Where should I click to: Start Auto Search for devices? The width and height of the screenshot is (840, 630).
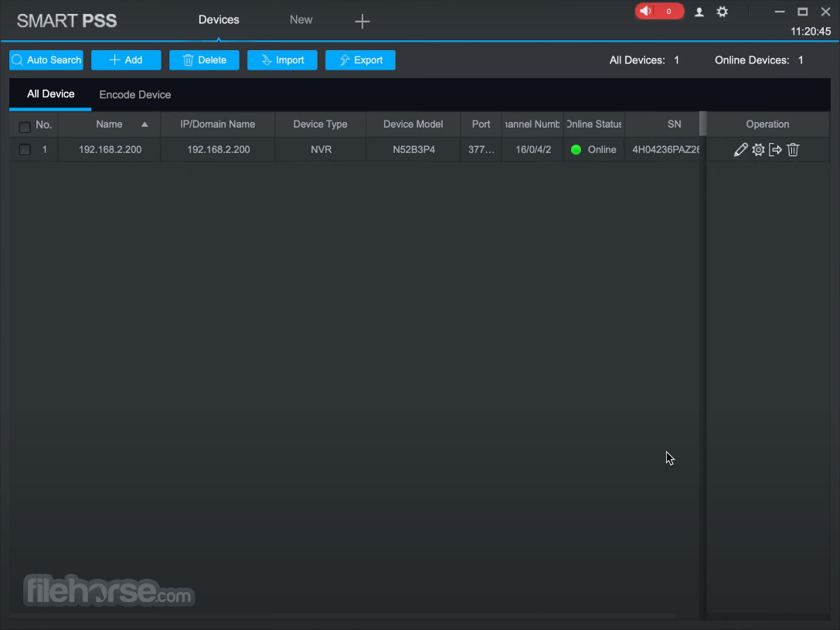click(x=46, y=60)
